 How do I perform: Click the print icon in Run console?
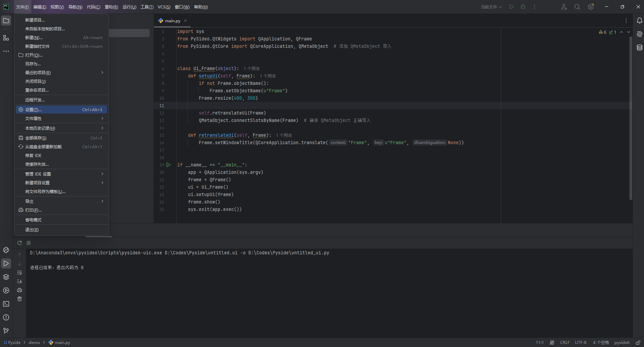coord(20,290)
